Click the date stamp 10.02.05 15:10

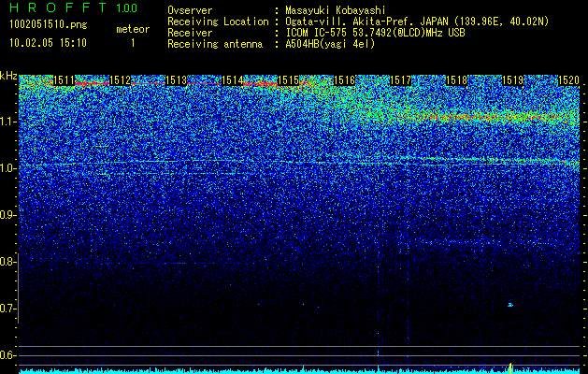click(x=48, y=43)
